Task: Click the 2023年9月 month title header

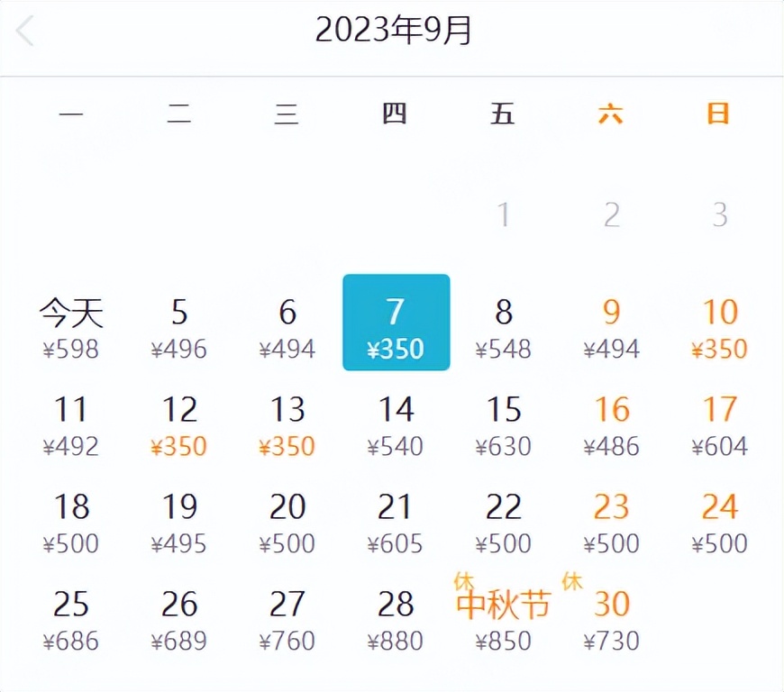Action: coord(391,30)
